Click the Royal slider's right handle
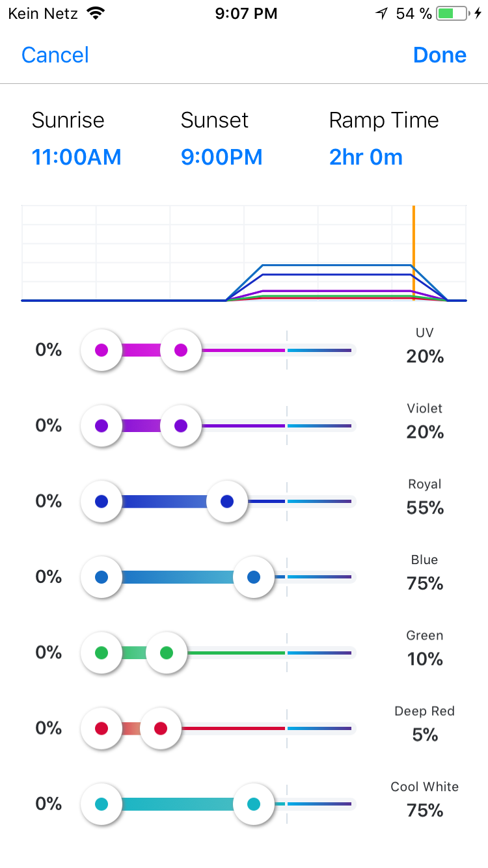This screenshot has height=868, width=488. 227,502
